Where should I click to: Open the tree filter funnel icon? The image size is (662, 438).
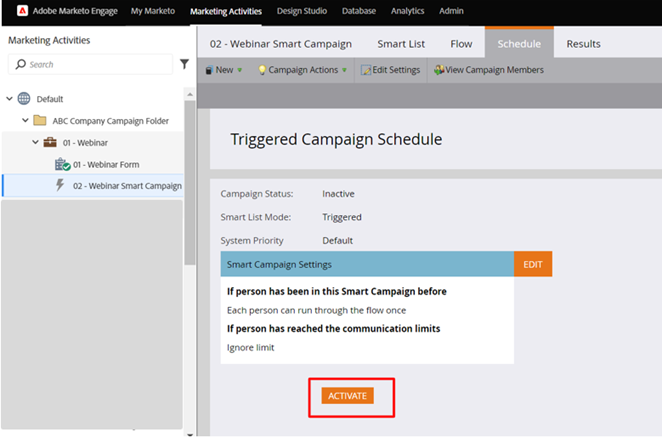(184, 64)
